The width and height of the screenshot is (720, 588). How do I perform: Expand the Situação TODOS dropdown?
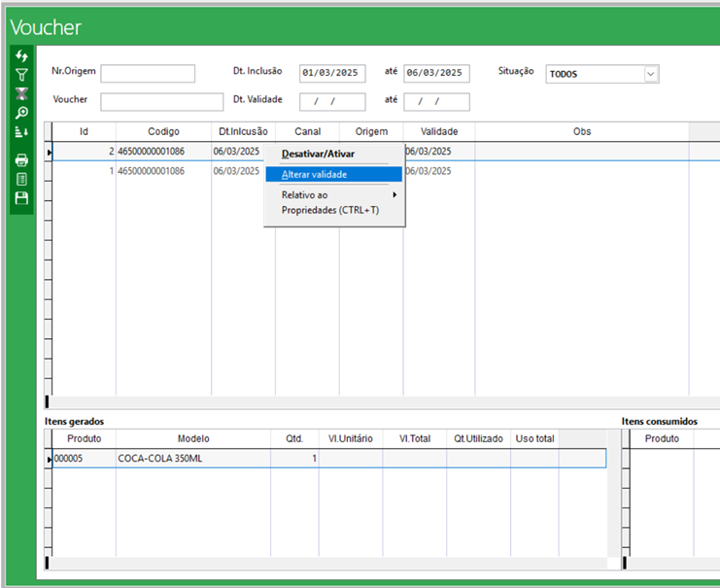tap(650, 74)
